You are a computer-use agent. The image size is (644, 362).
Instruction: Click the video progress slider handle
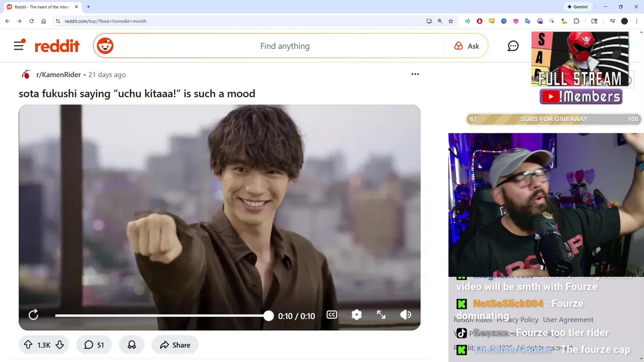pyautogui.click(x=269, y=316)
